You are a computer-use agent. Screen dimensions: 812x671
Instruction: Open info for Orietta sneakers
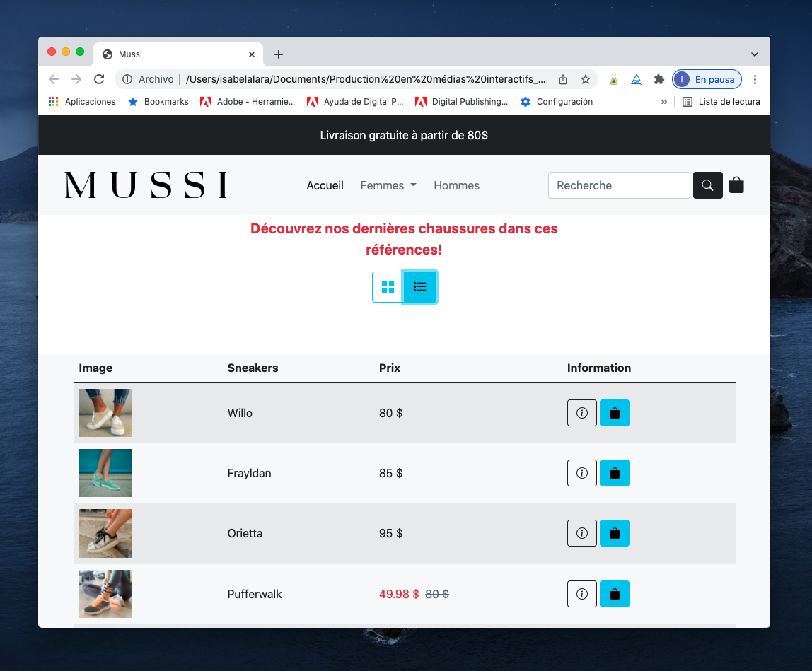(581, 533)
